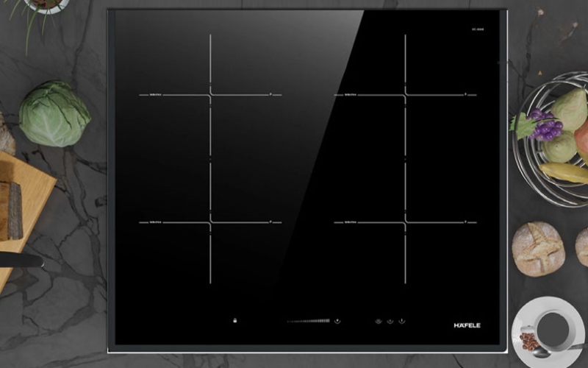This screenshot has height=368, width=588.
Task: Tap the middle of the three grouped touch icons
Action: click(390, 321)
